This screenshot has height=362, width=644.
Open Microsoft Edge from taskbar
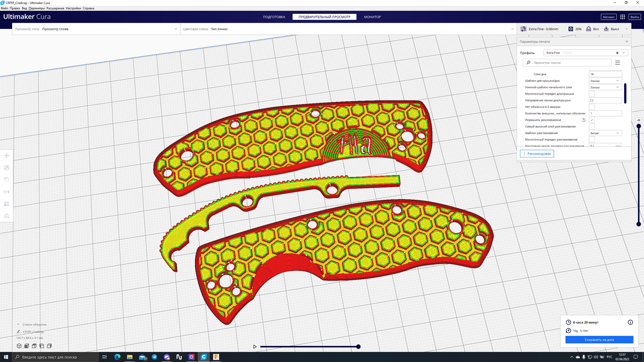pos(117,357)
